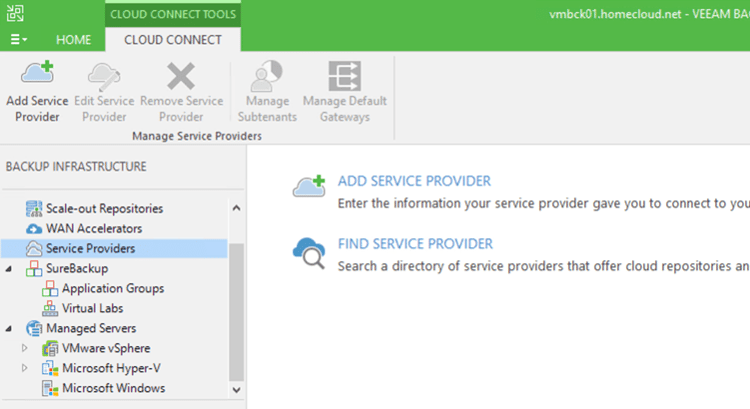This screenshot has height=409, width=750.
Task: Select the CLOUD CONNECT ribbon tab
Action: [172, 40]
